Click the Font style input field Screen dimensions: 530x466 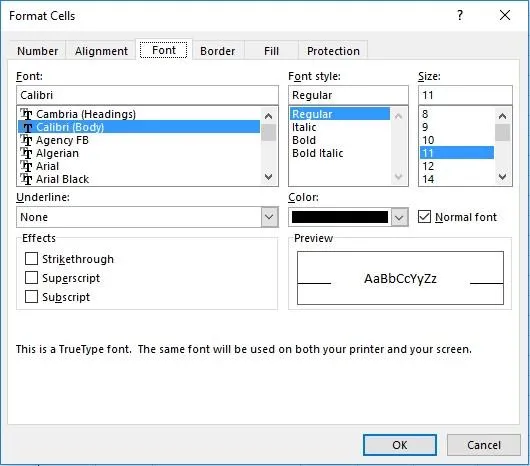click(x=348, y=95)
